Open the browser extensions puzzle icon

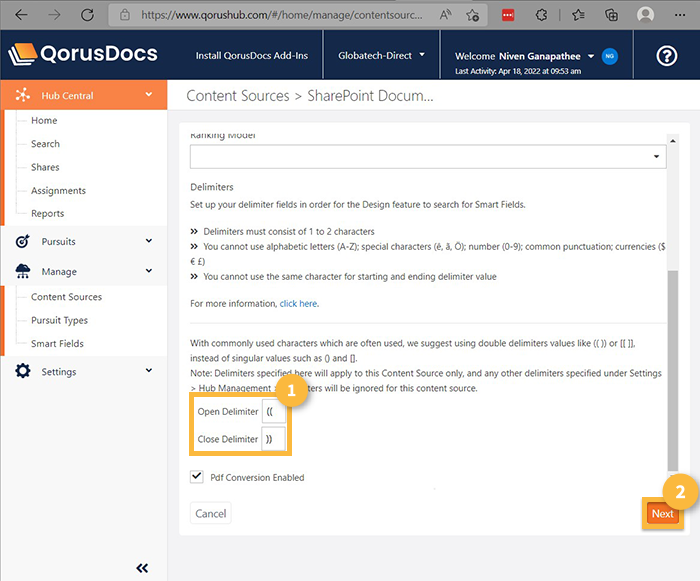point(541,15)
